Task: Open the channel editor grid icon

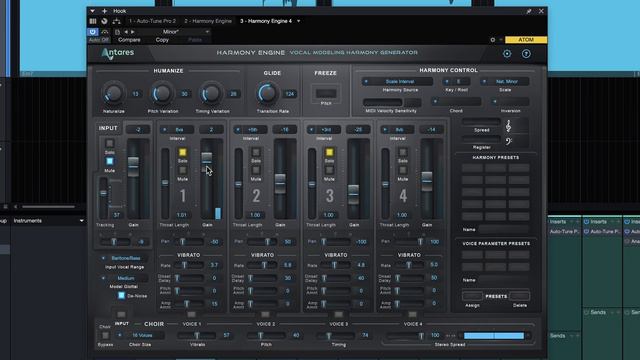Action: (x=93, y=21)
